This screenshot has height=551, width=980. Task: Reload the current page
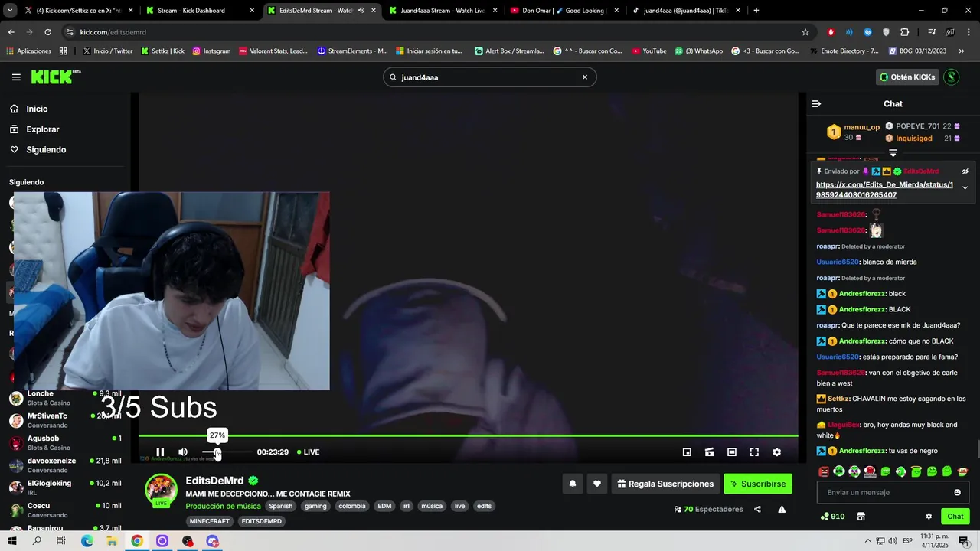[47, 32]
